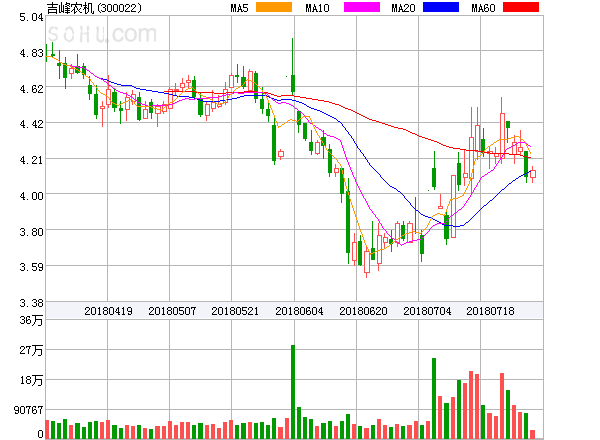Click the 36万 volume axis label
This screenshot has width=600, height=440.
point(31,320)
